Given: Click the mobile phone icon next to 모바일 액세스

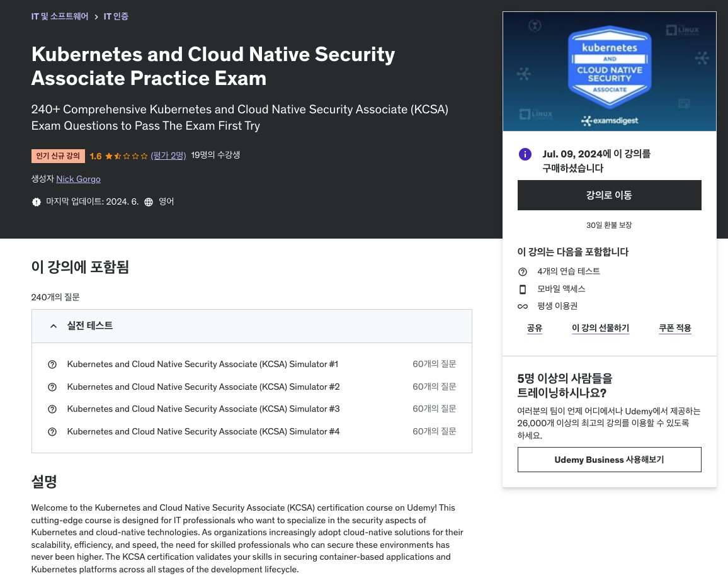Looking at the screenshot, I should (522, 289).
